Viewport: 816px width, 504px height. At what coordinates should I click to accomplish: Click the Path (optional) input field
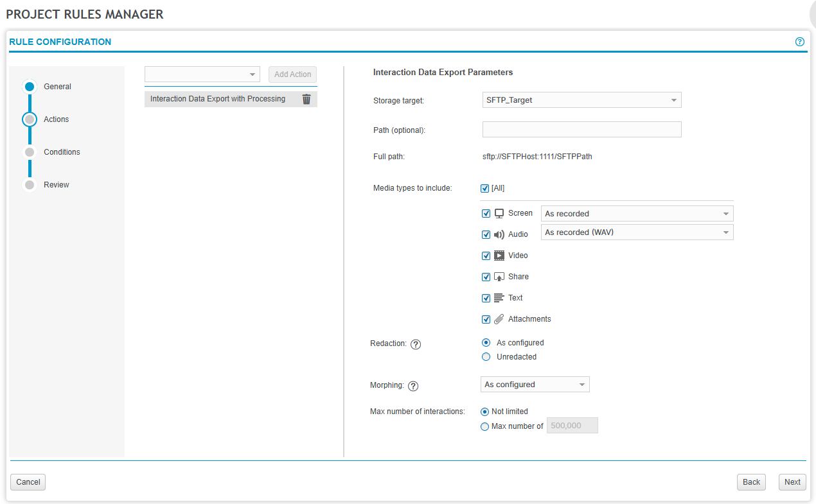click(x=581, y=129)
